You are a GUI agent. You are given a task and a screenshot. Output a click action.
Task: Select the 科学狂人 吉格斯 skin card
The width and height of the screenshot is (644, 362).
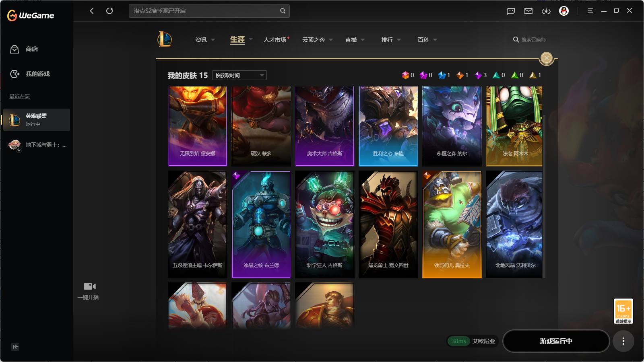tap(325, 224)
